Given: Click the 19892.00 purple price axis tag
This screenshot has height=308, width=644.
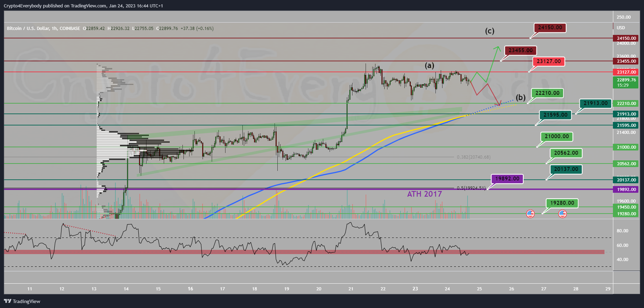Looking at the screenshot, I should click(x=626, y=190).
